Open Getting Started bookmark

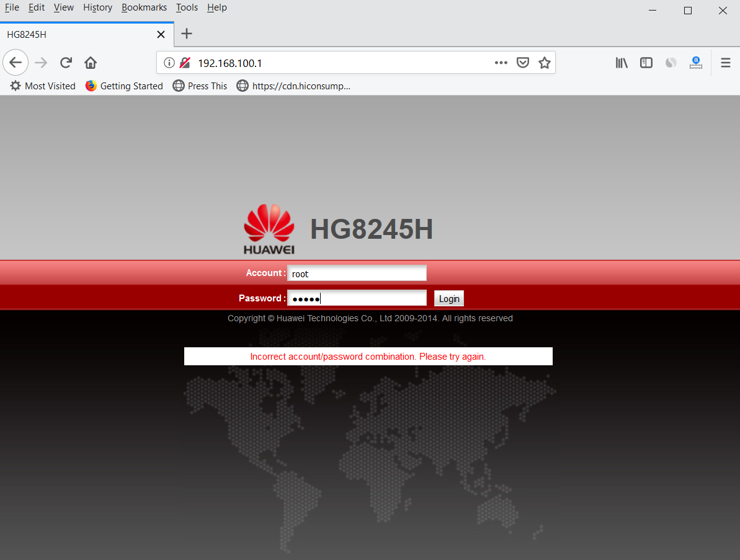124,86
